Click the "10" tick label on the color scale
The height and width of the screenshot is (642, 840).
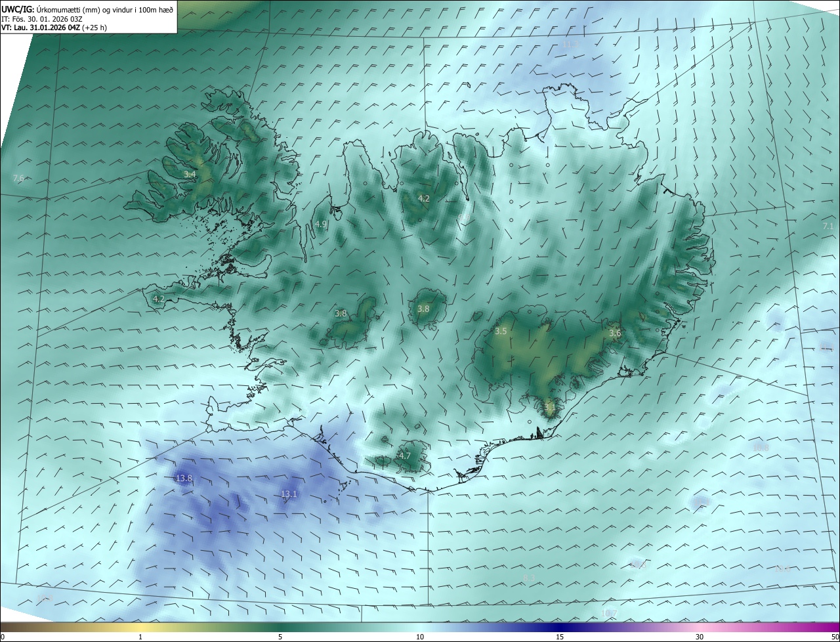coord(420,637)
